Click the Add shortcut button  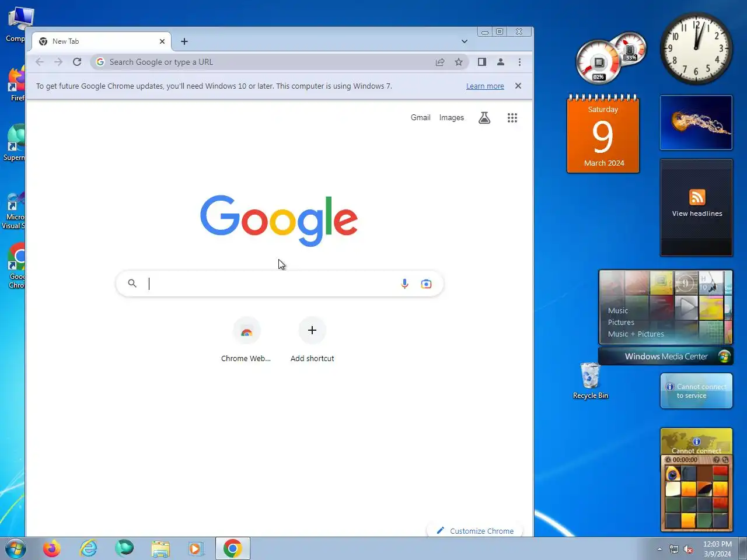tap(312, 340)
